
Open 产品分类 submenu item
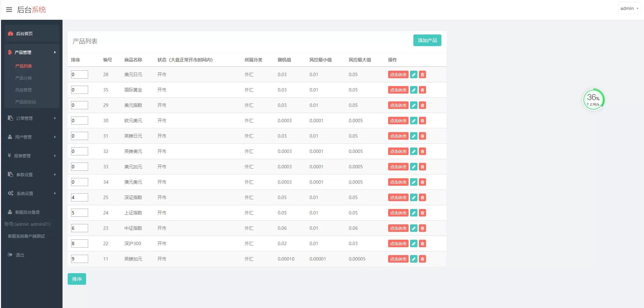[24, 78]
